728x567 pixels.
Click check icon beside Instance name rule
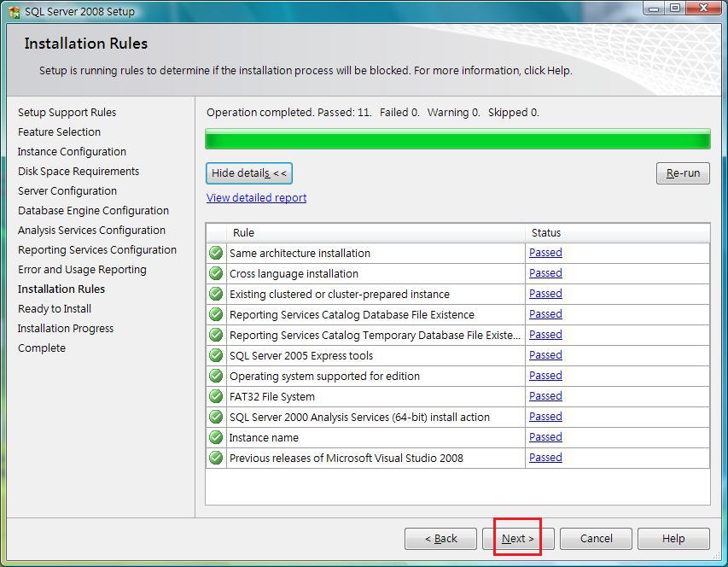click(x=216, y=437)
